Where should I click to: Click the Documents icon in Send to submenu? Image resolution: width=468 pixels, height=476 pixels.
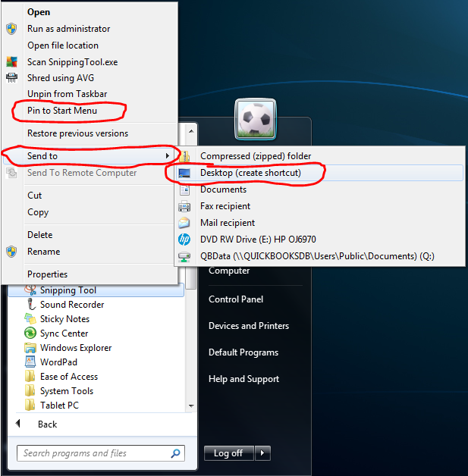184,189
